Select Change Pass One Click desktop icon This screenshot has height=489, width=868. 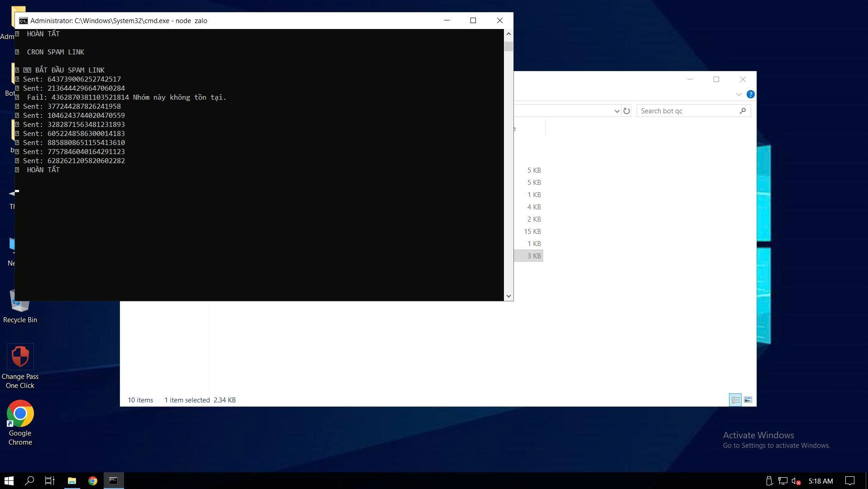[x=20, y=366]
